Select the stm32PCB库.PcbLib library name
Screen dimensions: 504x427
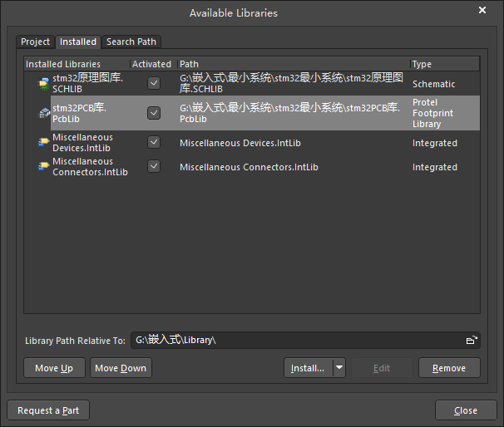tap(79, 113)
